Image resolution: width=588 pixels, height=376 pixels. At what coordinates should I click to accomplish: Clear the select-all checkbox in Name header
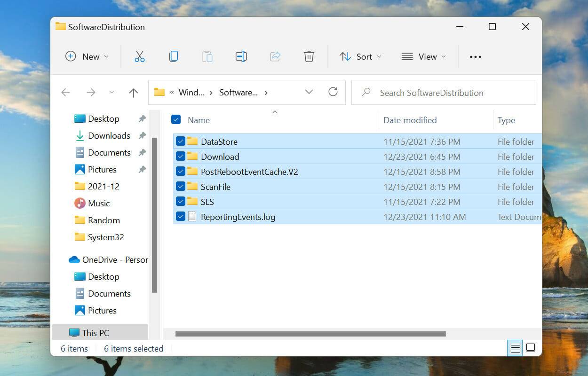[175, 119]
